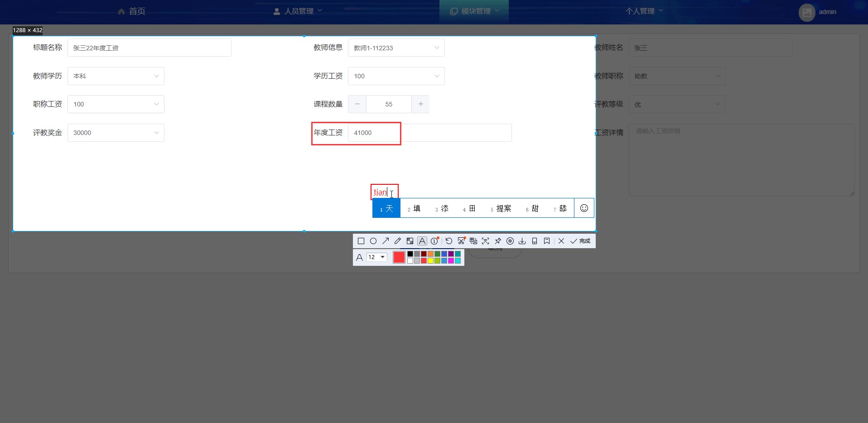This screenshot has height=423, width=868.
Task: Open the 评教等级 dropdown showing 优
Action: tap(677, 105)
